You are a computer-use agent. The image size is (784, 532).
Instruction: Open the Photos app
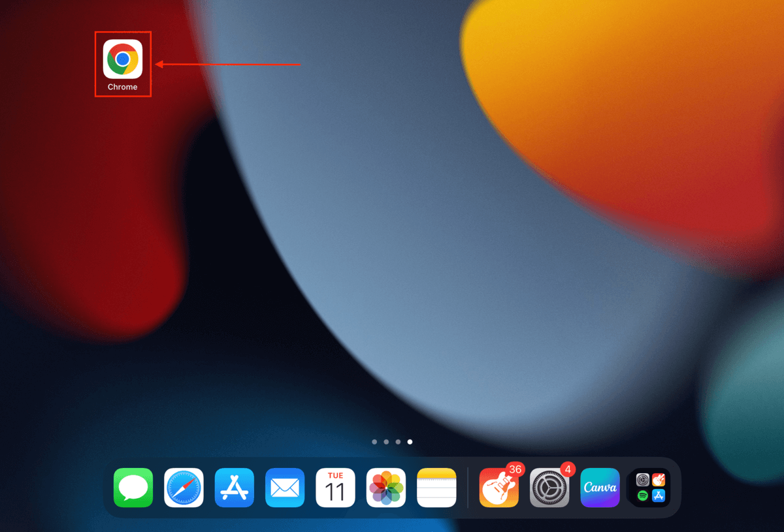coord(385,487)
